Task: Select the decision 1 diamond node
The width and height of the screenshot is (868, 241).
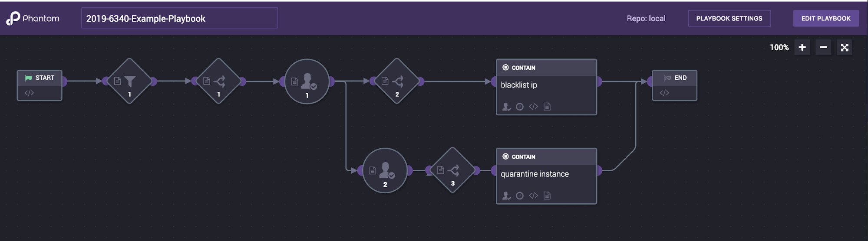Action: coord(218,81)
